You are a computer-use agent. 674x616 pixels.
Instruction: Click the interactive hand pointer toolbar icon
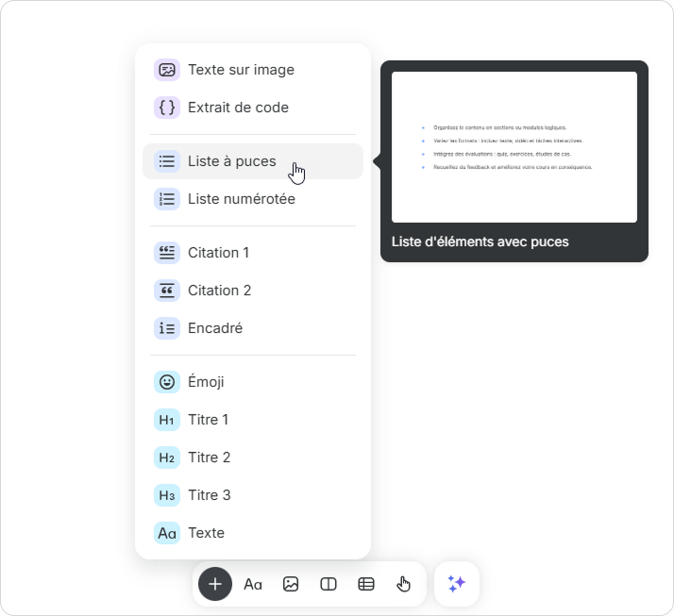(x=404, y=584)
